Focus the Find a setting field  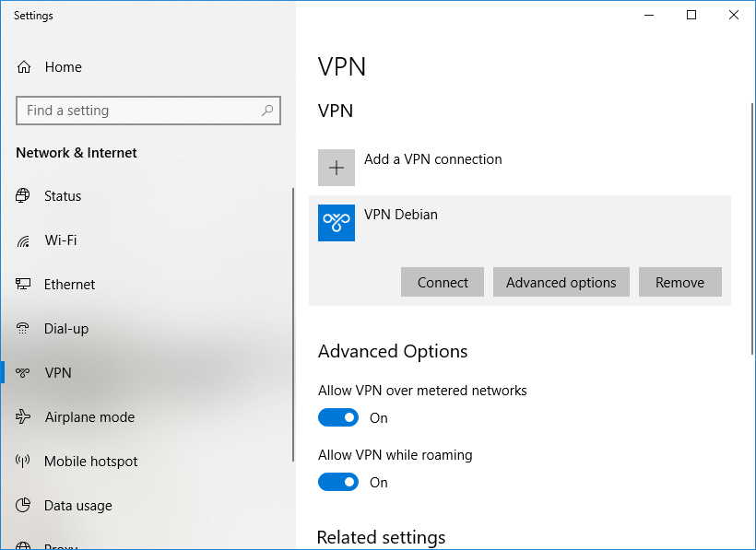138,111
